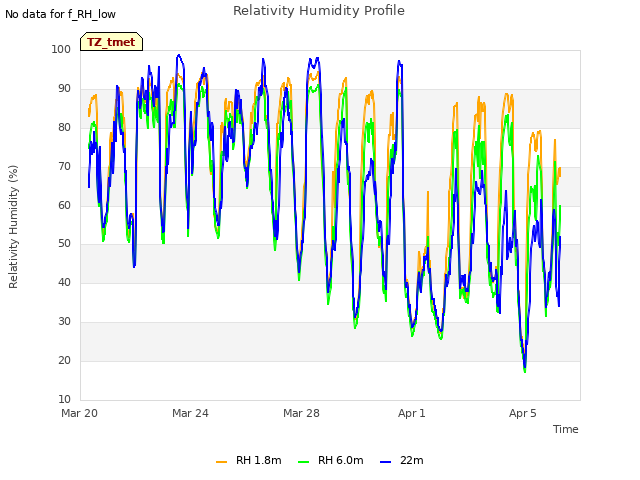Click the Apr 1 x-axis tick label
This screenshot has height=480, width=640.
point(412,413)
